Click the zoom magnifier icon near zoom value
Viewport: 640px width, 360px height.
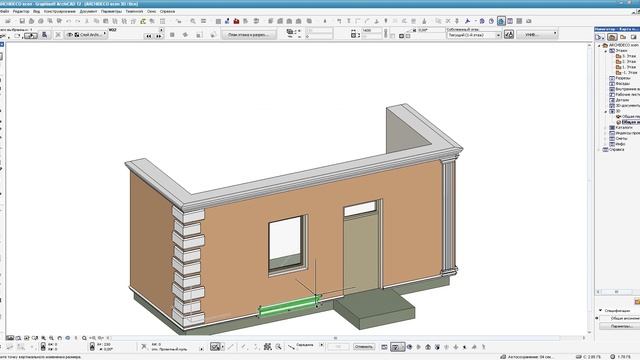(84, 338)
